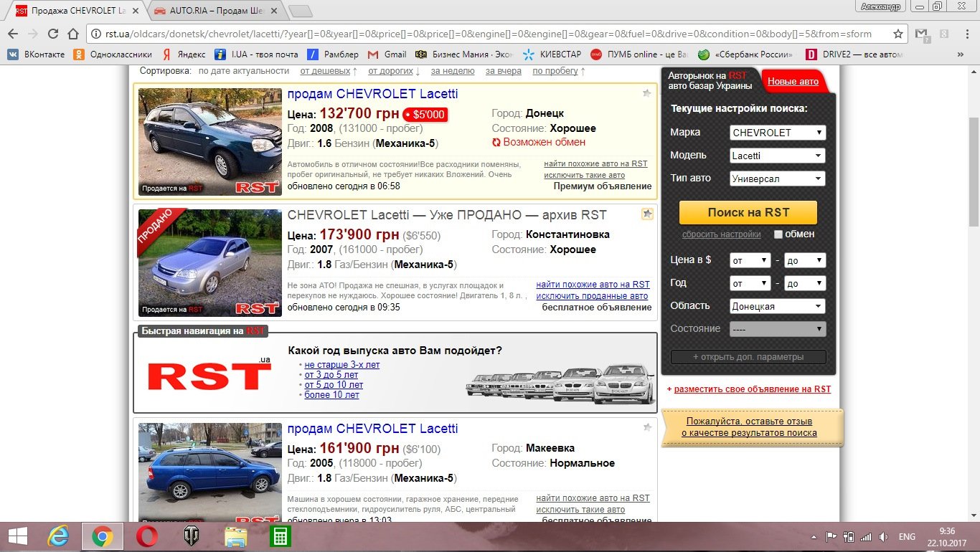This screenshot has width=980, height=552.
Task: Open the disabled Состояние dropdown
Action: pos(778,329)
